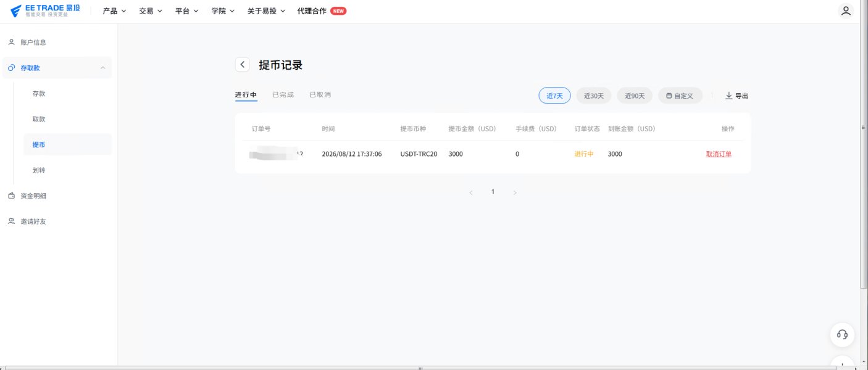Select the 近90天 filter
The image size is (868, 370).
click(x=635, y=96)
